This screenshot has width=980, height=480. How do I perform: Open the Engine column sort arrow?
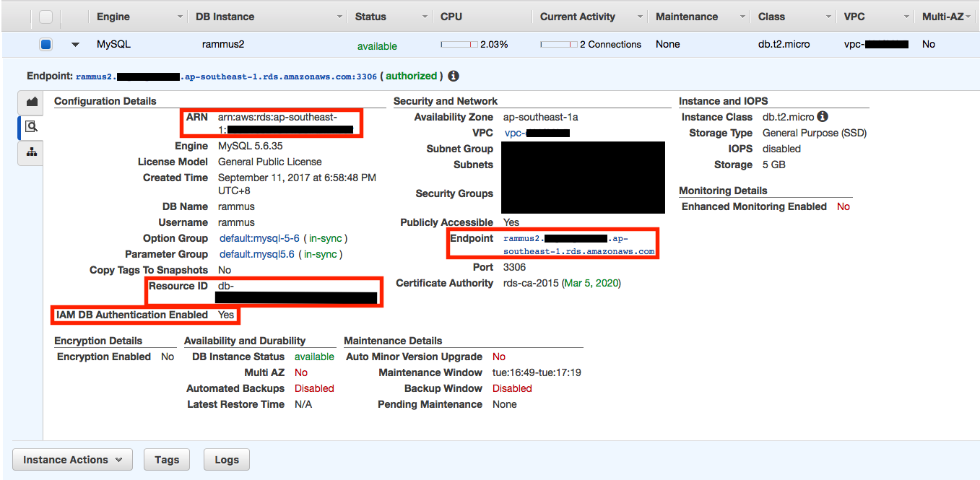click(180, 17)
